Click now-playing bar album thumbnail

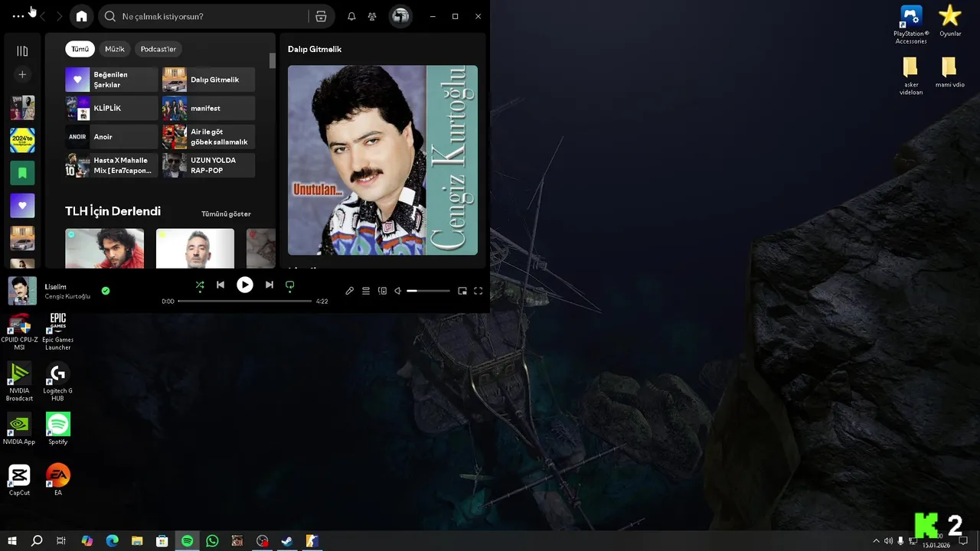tap(22, 291)
